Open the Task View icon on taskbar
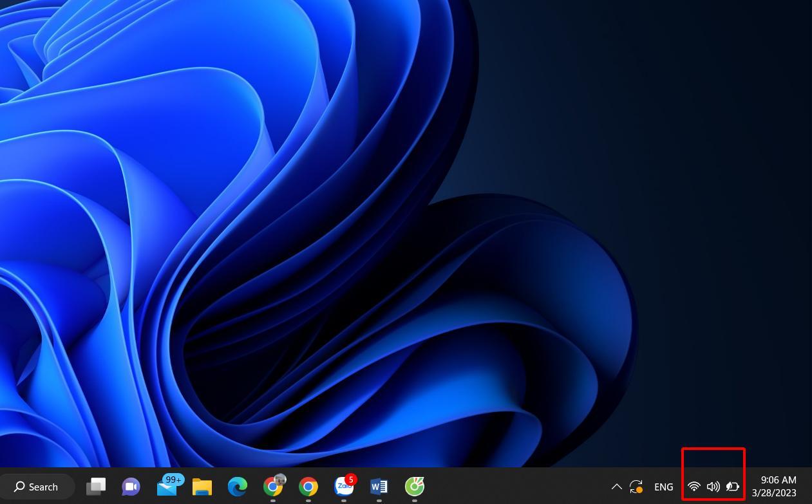 96,487
